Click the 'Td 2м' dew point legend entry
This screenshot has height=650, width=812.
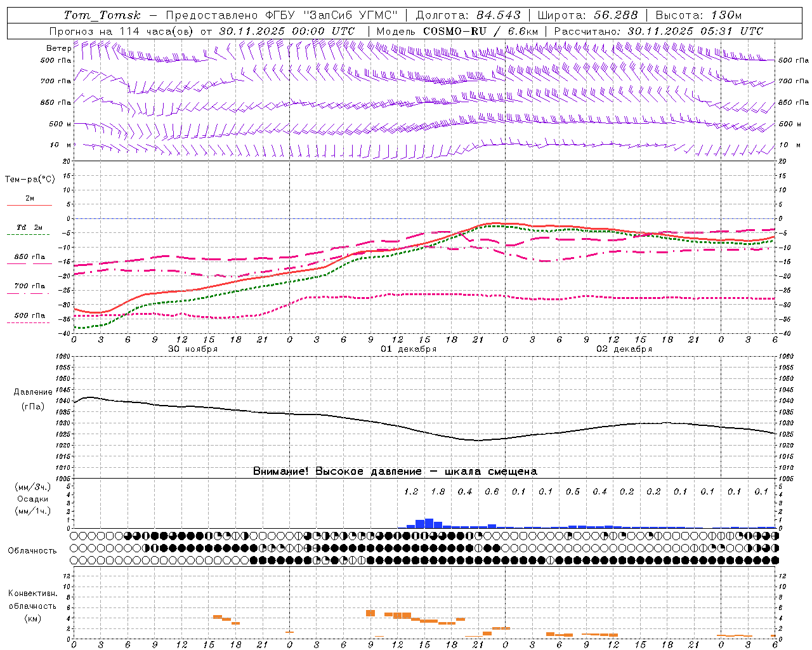pos(29,227)
